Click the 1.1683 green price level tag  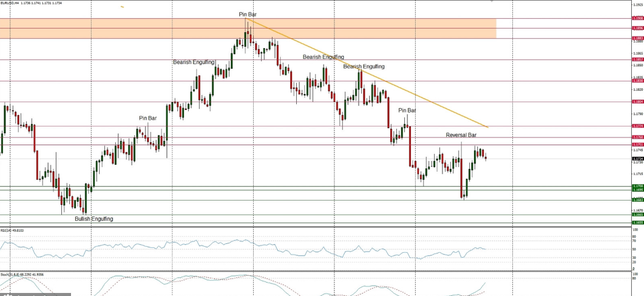637,199
